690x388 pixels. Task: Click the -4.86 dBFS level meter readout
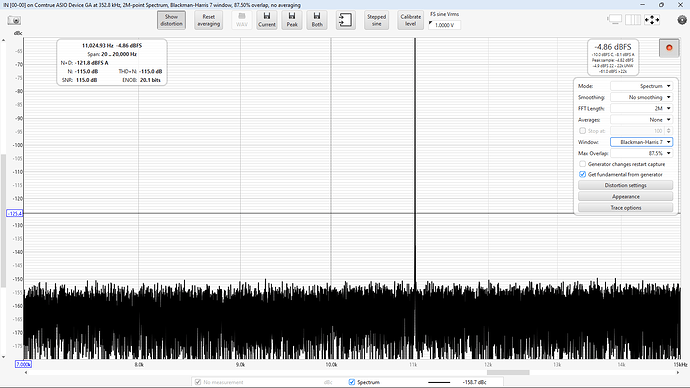coord(613,47)
